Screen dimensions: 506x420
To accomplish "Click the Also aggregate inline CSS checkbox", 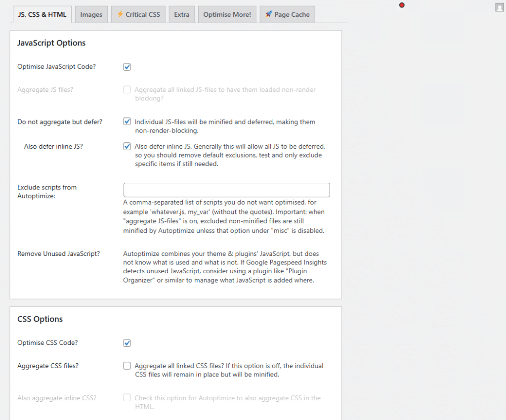I will pos(127,398).
